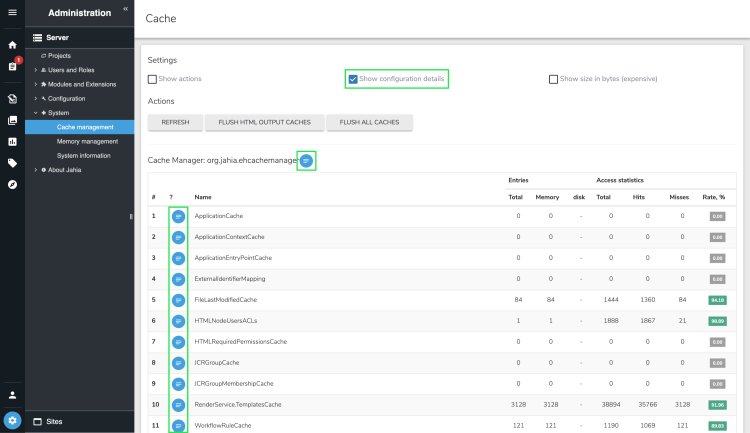The height and width of the screenshot is (433, 750).
Task: Click the RenderService.TemplatesCache rate badge
Action: [717, 405]
